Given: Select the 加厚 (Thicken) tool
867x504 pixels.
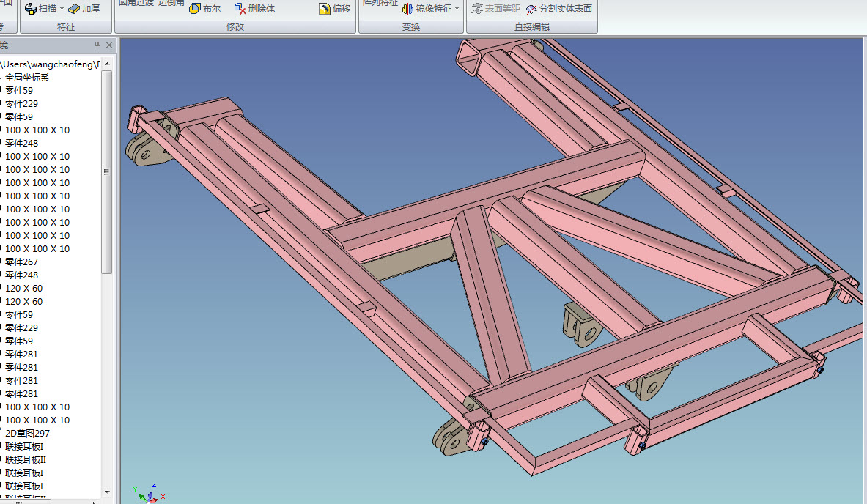Looking at the screenshot, I should [75, 9].
